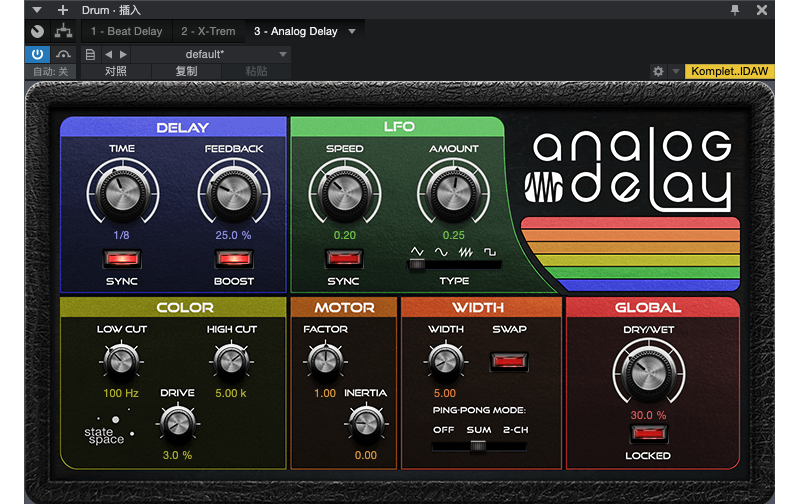Select the square LFO waveform icon
Image resolution: width=800 pixels, height=504 pixels.
490,251
